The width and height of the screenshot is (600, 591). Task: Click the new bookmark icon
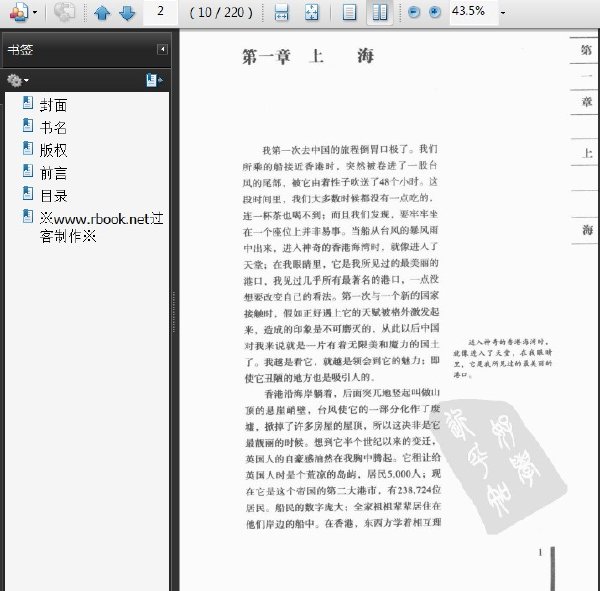pos(154,80)
